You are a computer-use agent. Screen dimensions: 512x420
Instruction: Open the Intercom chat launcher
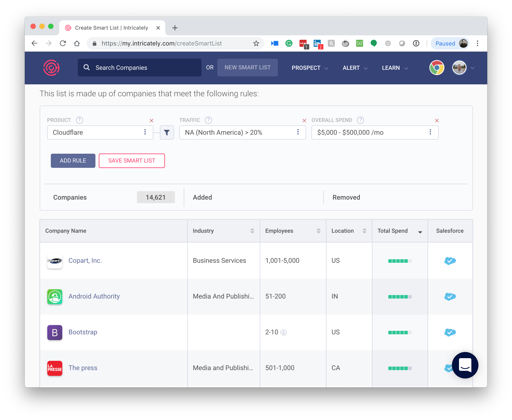(x=465, y=365)
